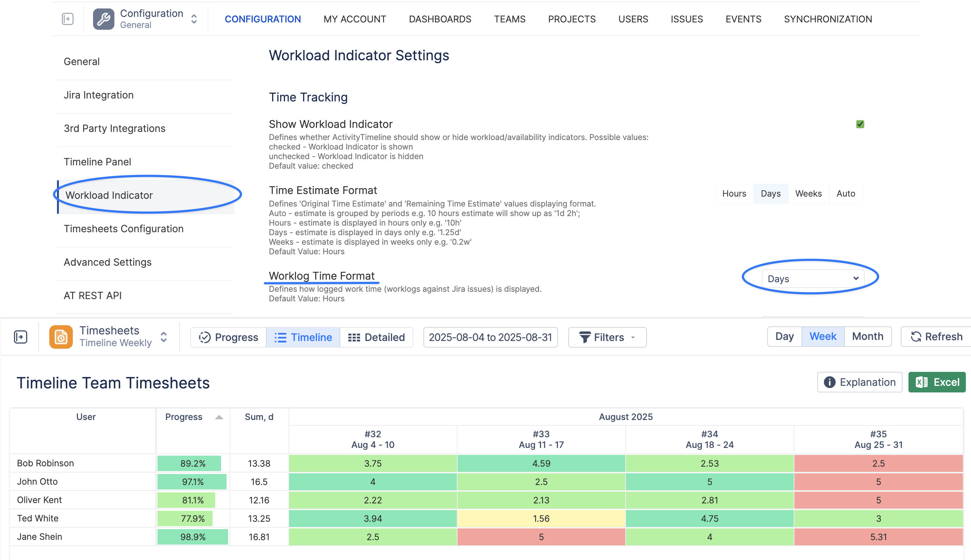Click the Configuration wrench icon
The height and width of the screenshot is (560, 971).
(x=103, y=19)
